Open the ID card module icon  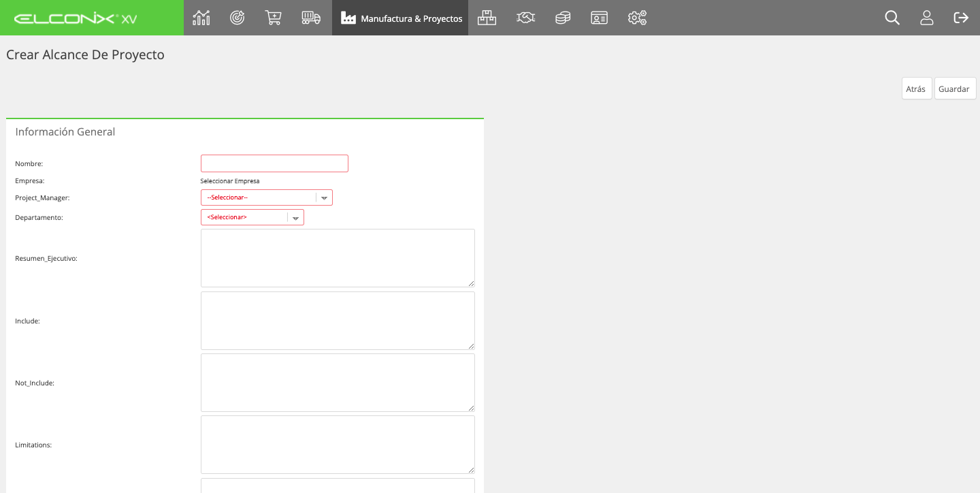600,18
